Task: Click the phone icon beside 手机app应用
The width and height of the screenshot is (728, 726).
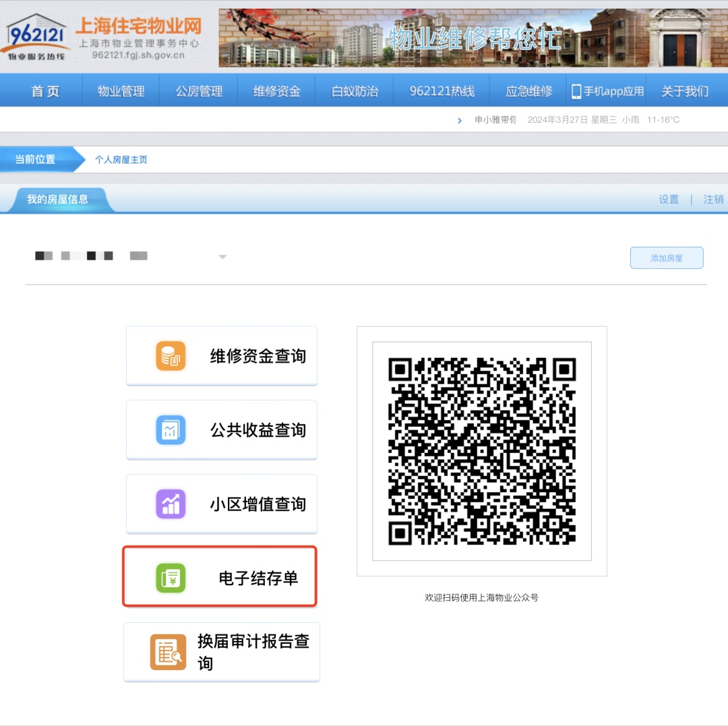Action: tap(576, 92)
